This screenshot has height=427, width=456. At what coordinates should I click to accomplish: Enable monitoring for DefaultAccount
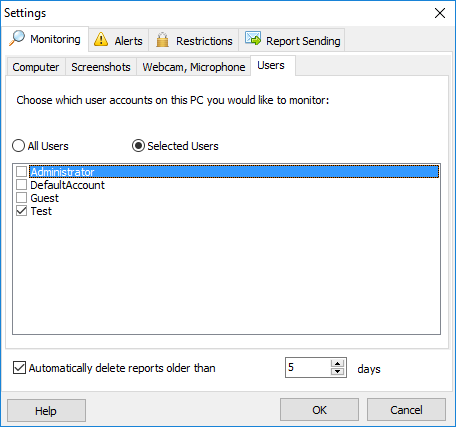click(x=22, y=185)
